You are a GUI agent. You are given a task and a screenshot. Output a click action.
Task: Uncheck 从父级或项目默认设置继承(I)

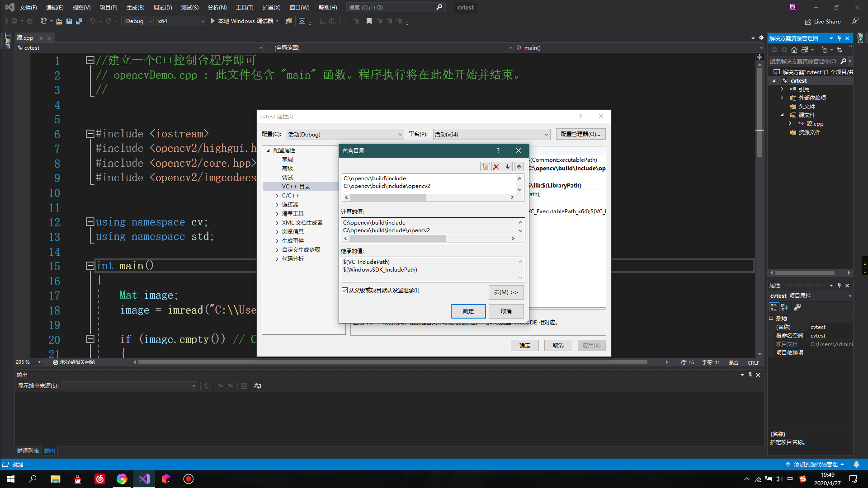[345, 290]
